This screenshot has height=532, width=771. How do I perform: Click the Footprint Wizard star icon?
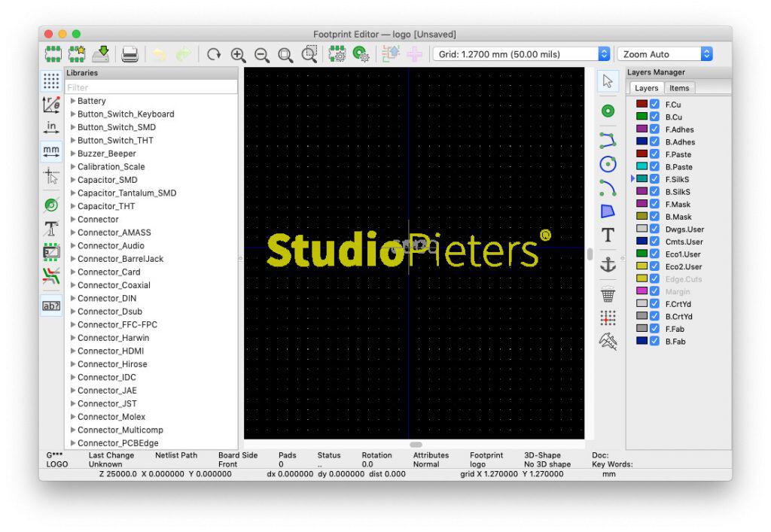tap(77, 54)
